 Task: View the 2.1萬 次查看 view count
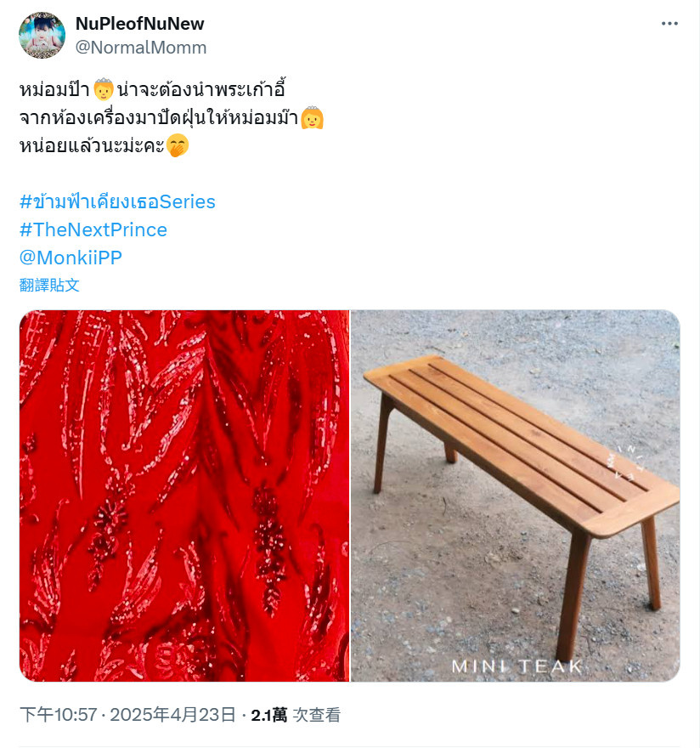pyautogui.click(x=296, y=715)
